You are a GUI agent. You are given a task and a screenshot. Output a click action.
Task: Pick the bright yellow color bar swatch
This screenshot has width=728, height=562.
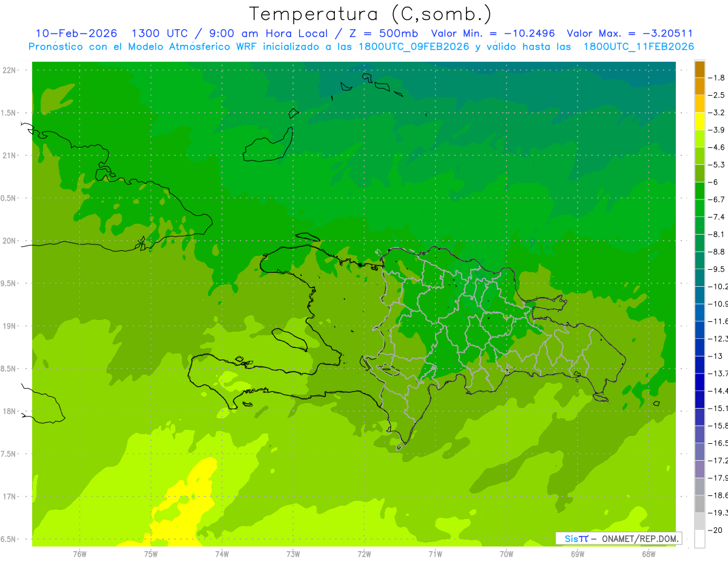point(699,121)
